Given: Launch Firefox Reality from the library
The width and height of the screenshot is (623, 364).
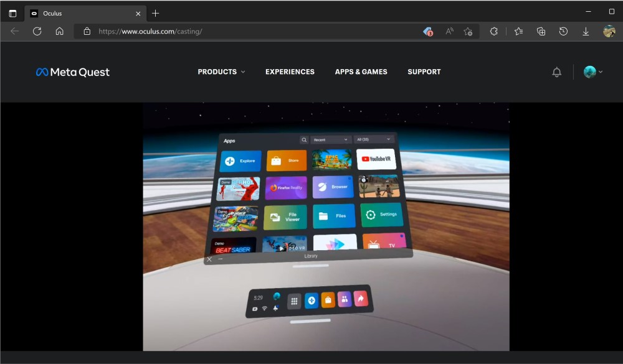Looking at the screenshot, I should coord(286,188).
